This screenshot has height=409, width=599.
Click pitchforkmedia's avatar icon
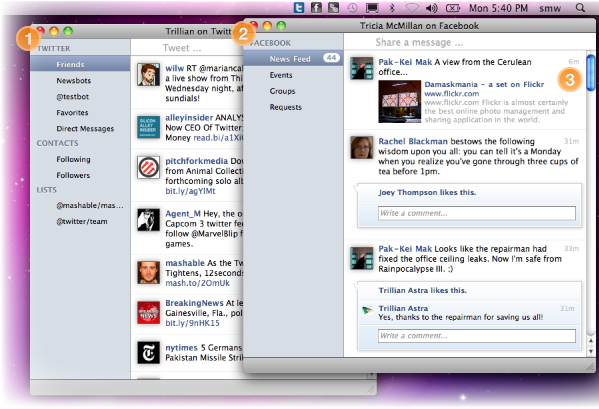(148, 167)
